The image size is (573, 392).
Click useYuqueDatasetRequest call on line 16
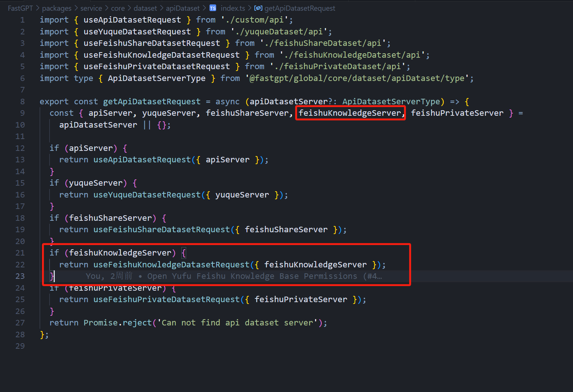point(147,195)
